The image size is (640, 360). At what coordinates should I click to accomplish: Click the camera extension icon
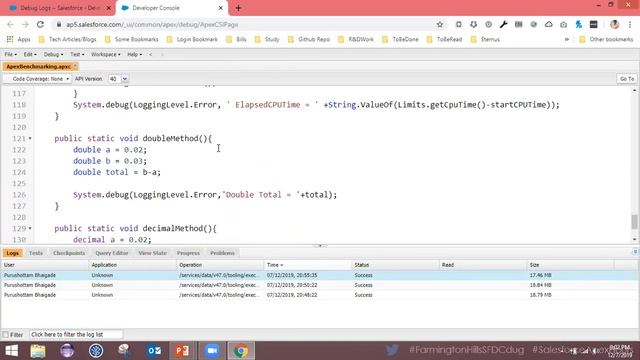564,24
